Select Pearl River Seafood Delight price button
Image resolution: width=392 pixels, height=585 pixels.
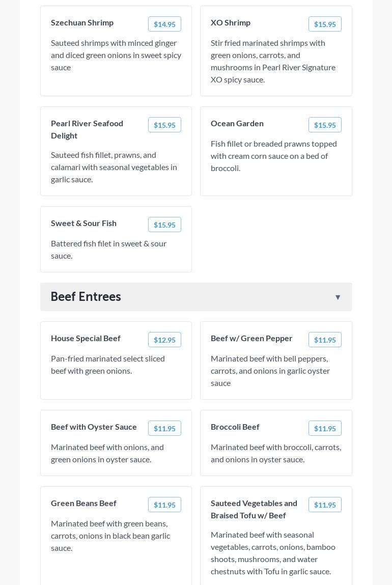click(164, 125)
